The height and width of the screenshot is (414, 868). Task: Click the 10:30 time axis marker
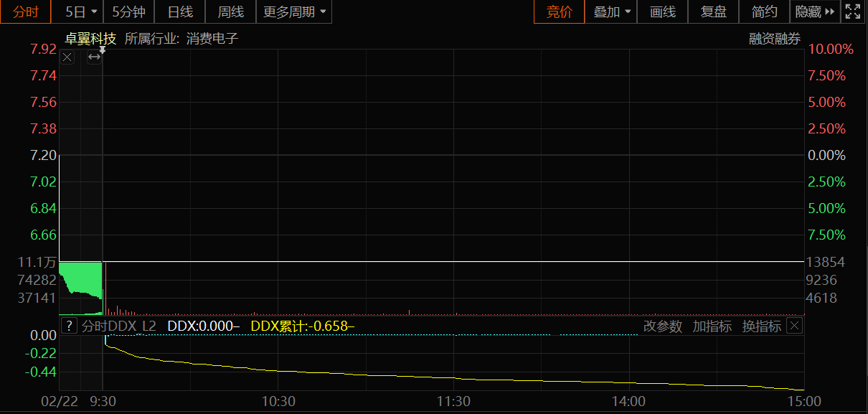278,401
